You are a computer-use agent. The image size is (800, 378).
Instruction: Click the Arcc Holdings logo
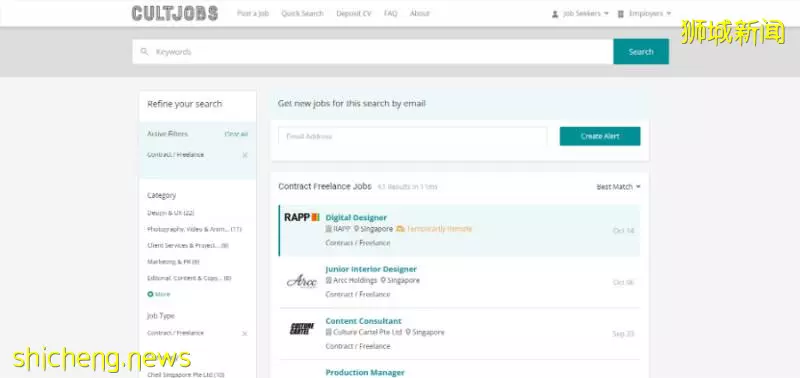click(302, 281)
